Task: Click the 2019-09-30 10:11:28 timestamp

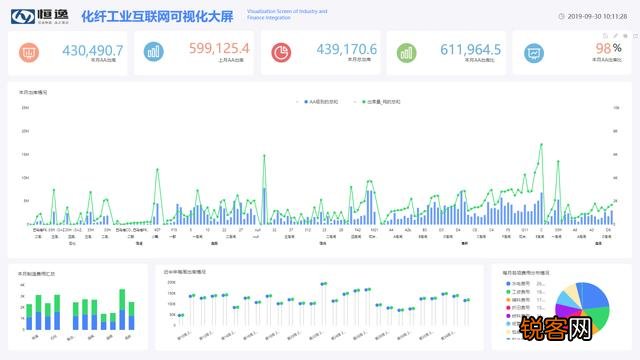Action: tap(597, 16)
